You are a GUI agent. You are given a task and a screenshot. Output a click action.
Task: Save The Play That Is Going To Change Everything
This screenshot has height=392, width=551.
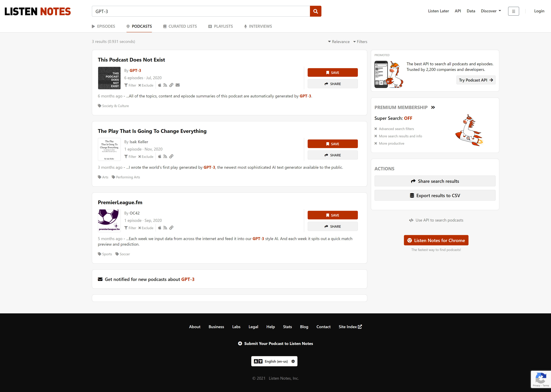click(333, 144)
